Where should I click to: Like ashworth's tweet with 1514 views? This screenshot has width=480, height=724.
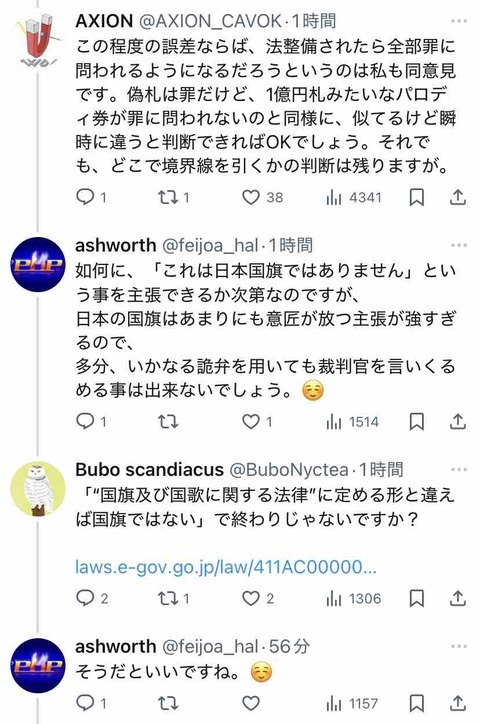(251, 421)
